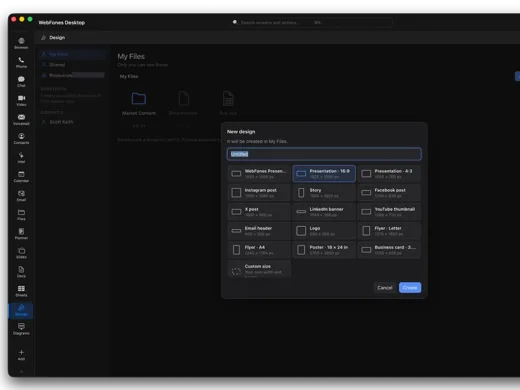Screen dimensions: 520x390
Task: Choose the Presentation 4:3 preset
Action: (389, 174)
